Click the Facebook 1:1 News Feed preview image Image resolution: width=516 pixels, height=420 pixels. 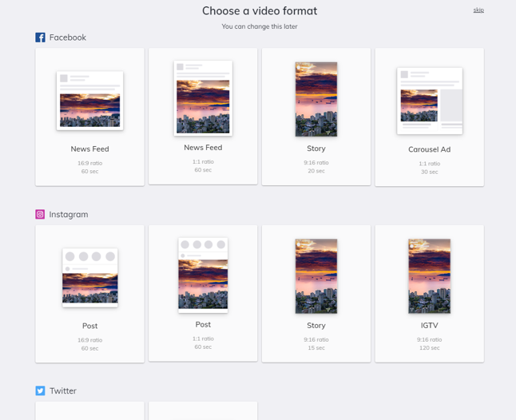coord(203,98)
